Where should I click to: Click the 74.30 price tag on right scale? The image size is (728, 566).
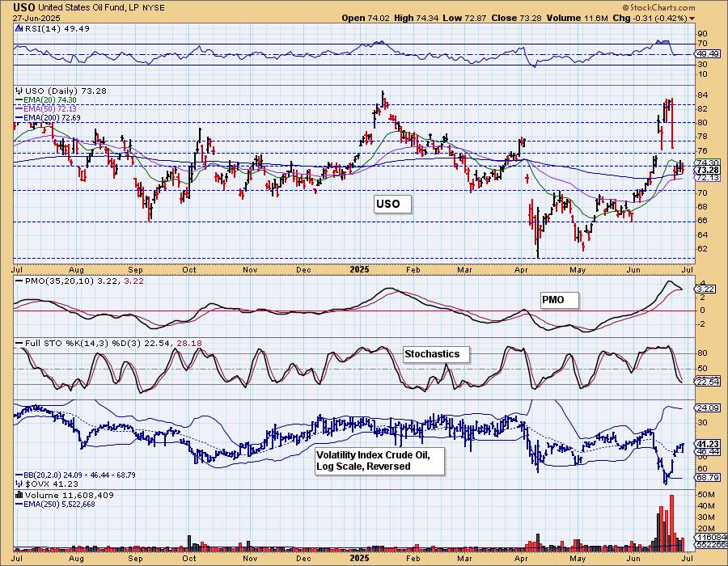click(x=709, y=163)
